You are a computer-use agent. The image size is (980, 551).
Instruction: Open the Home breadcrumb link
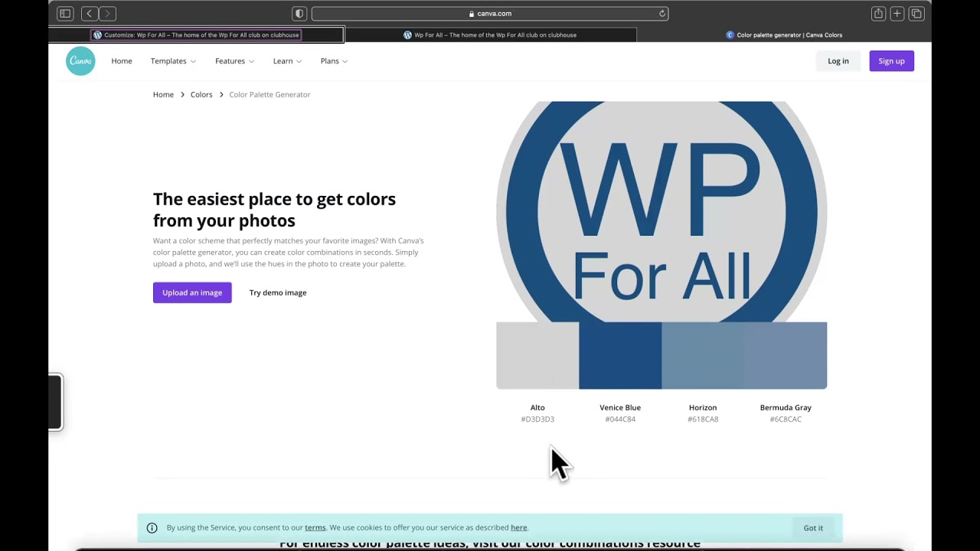pos(163,94)
